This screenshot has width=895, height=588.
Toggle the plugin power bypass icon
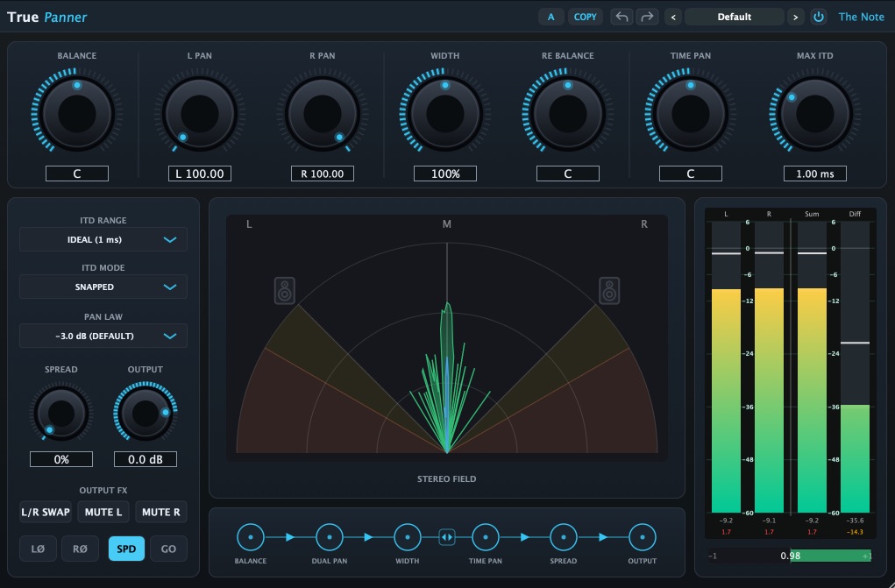click(819, 17)
